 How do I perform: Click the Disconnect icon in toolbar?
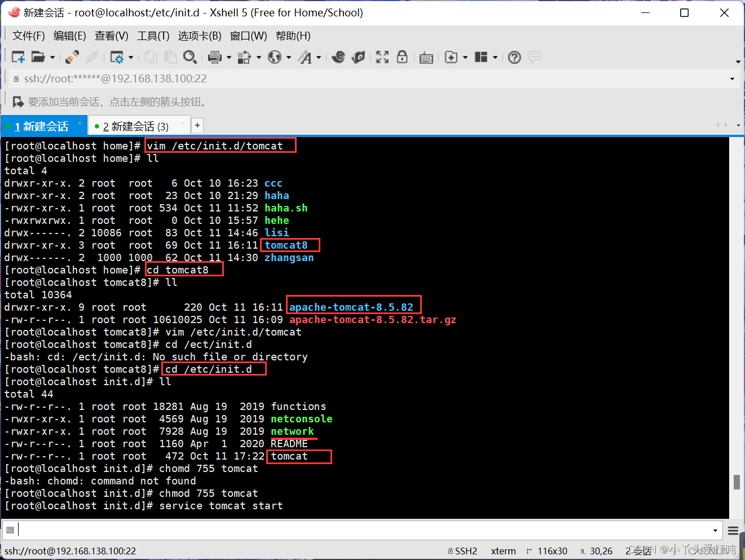pyautogui.click(x=92, y=57)
